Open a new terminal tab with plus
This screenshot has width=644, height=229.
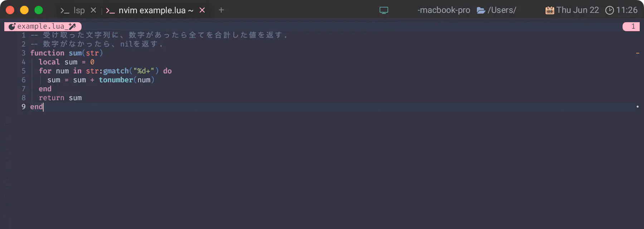coord(221,10)
